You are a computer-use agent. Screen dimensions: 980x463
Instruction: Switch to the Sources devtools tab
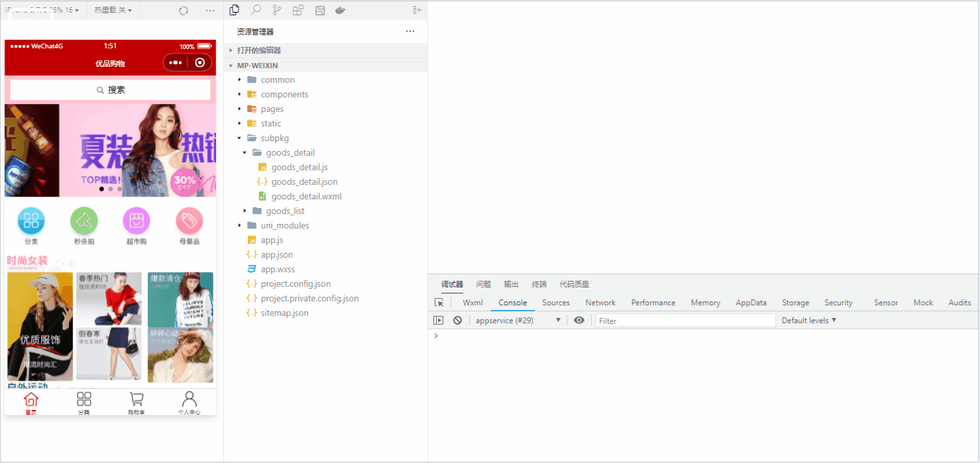click(x=556, y=303)
